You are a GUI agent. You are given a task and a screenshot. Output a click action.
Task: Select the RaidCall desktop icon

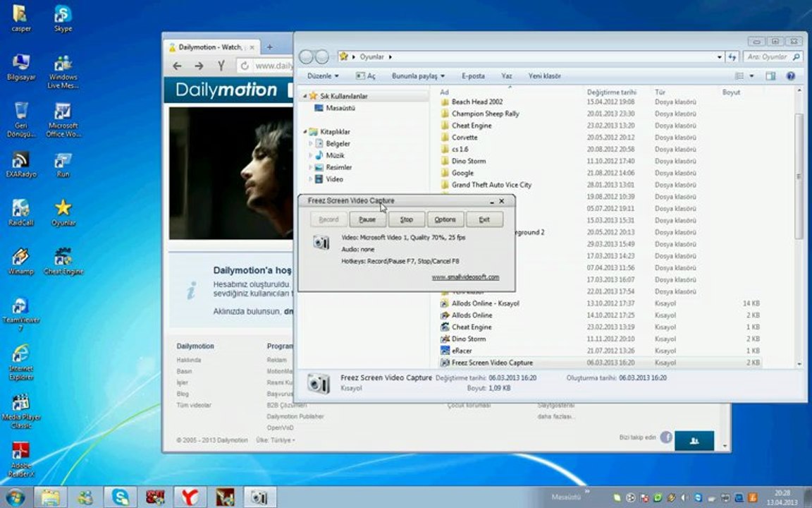[21, 212]
